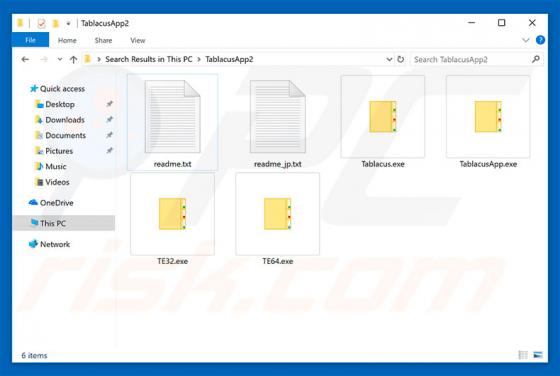Viewport: 560px width, 376px height.
Task: Click the Tablacus.exe file name label
Action: click(x=383, y=164)
